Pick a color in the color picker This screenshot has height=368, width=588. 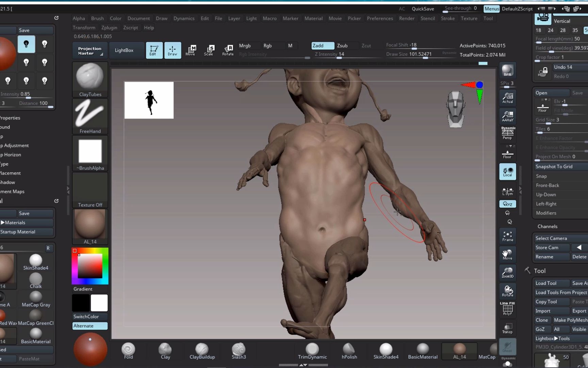click(90, 266)
